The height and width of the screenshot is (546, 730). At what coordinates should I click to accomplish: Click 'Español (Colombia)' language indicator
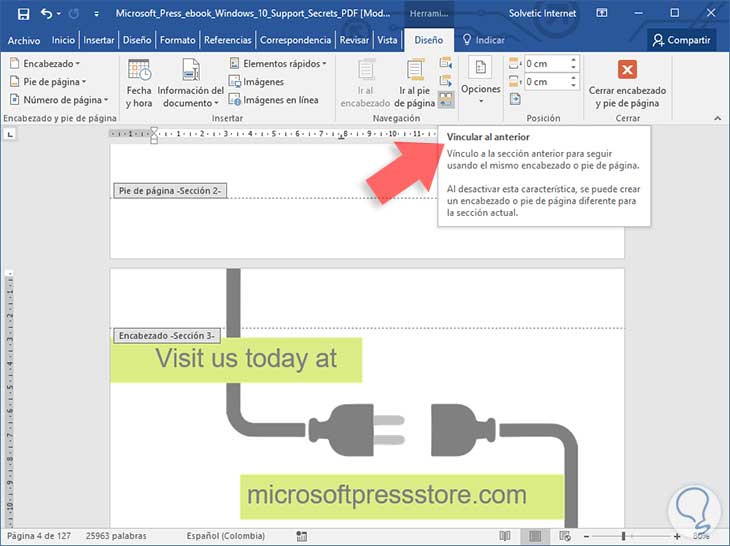[226, 536]
